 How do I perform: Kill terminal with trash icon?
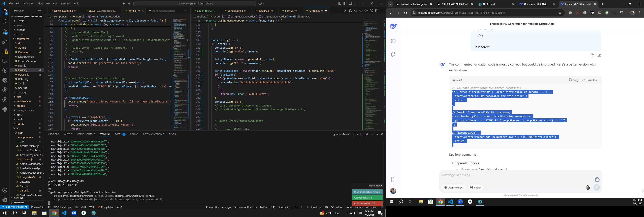tap(366, 134)
